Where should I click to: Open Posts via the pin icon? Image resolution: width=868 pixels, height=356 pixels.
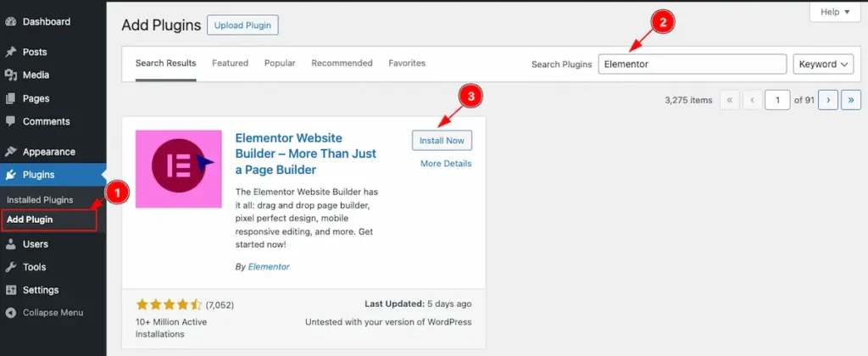coord(11,52)
